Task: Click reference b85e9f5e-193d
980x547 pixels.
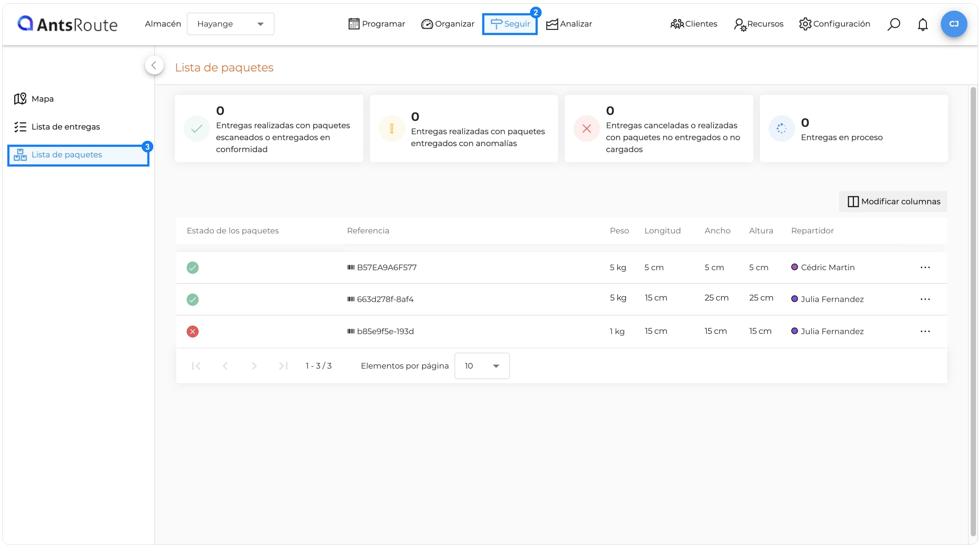Action: pos(385,331)
